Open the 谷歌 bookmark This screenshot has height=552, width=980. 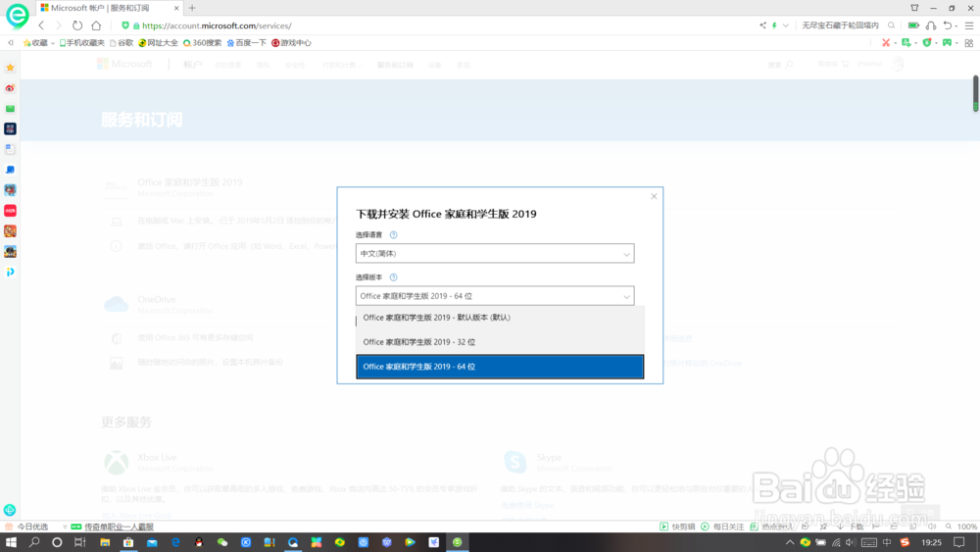[x=122, y=43]
